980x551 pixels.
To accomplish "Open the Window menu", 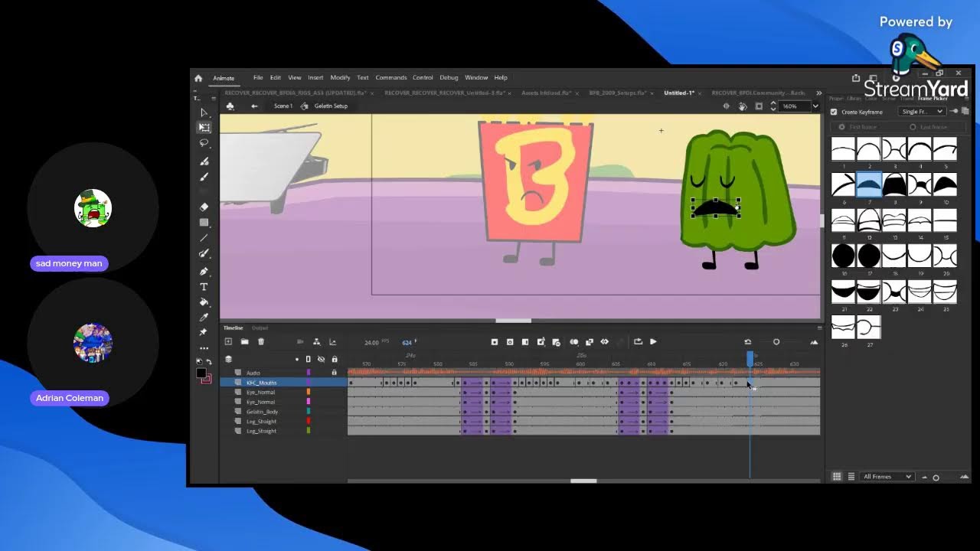I will click(x=476, y=78).
